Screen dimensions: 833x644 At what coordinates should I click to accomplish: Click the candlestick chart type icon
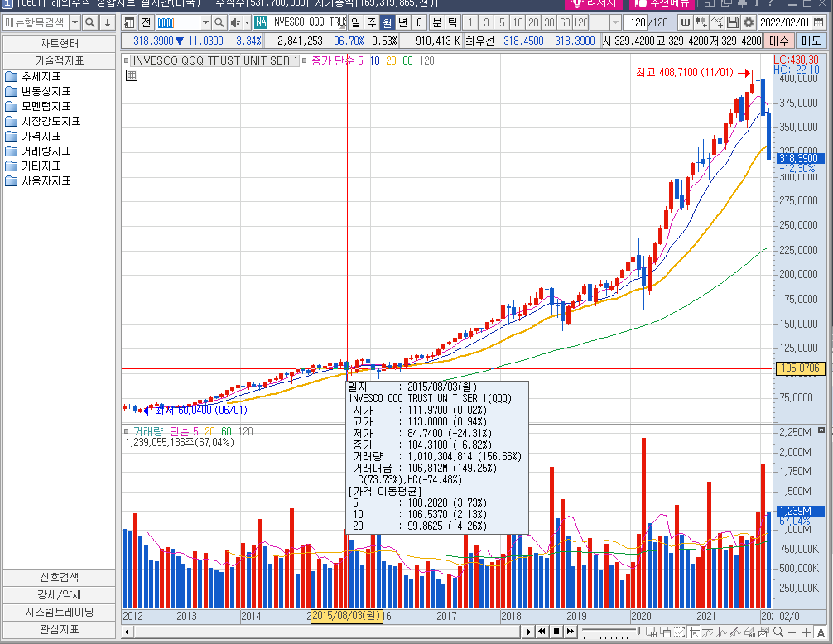coord(701,23)
